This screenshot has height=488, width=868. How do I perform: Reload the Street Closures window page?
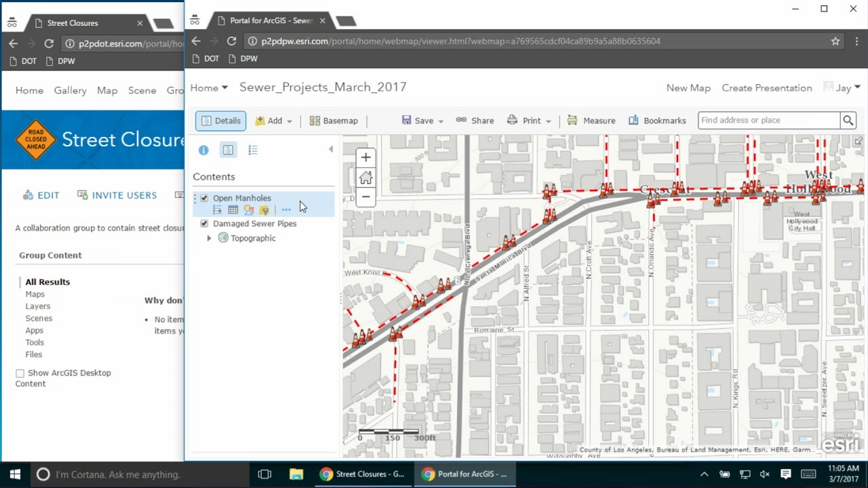pyautogui.click(x=49, y=43)
